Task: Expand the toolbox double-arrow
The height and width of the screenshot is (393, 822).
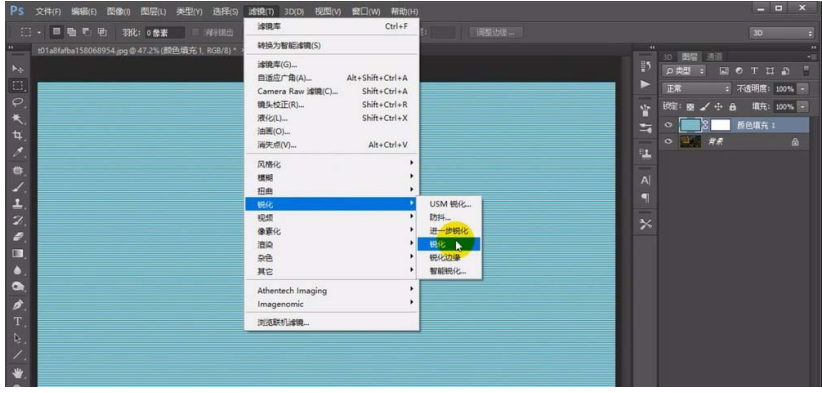Action: coord(10,48)
